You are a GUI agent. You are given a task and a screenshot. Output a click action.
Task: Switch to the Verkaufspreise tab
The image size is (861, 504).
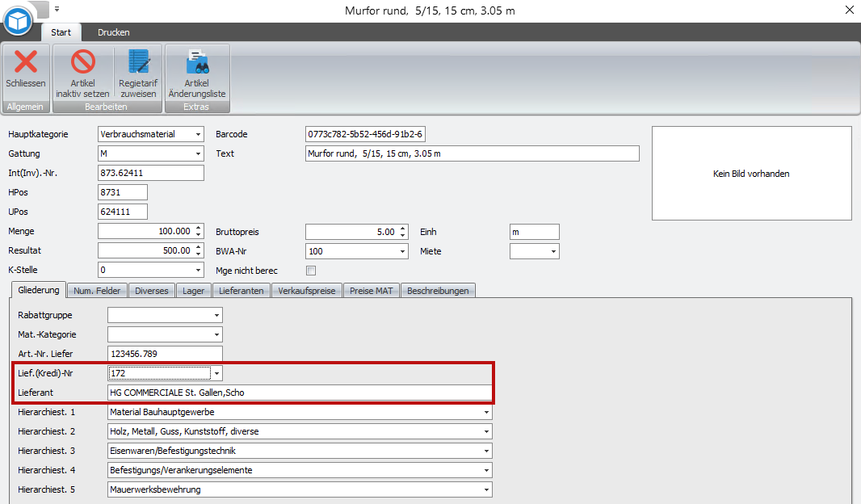point(306,291)
